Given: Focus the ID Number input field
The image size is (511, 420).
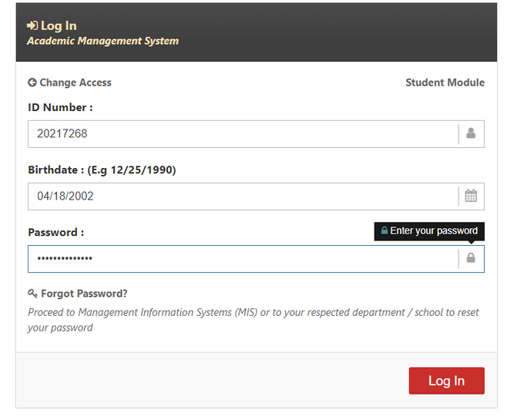Looking at the screenshot, I should [x=243, y=133].
